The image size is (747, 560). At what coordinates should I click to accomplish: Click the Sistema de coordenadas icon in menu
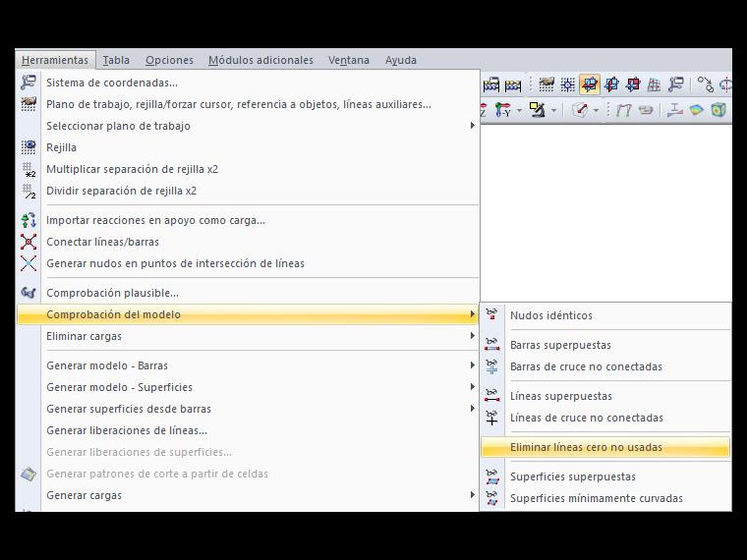click(29, 83)
